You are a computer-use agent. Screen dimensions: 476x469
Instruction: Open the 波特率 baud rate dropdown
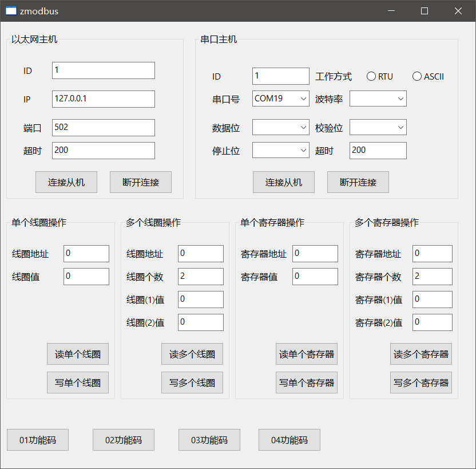tap(378, 98)
